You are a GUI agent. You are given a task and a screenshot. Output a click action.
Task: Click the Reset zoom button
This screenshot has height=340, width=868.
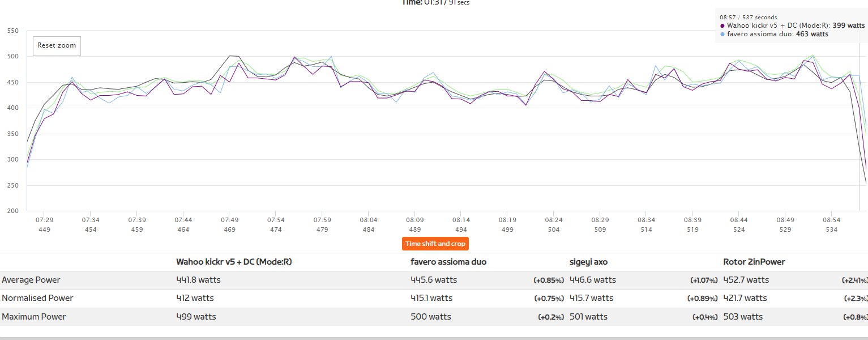click(57, 45)
